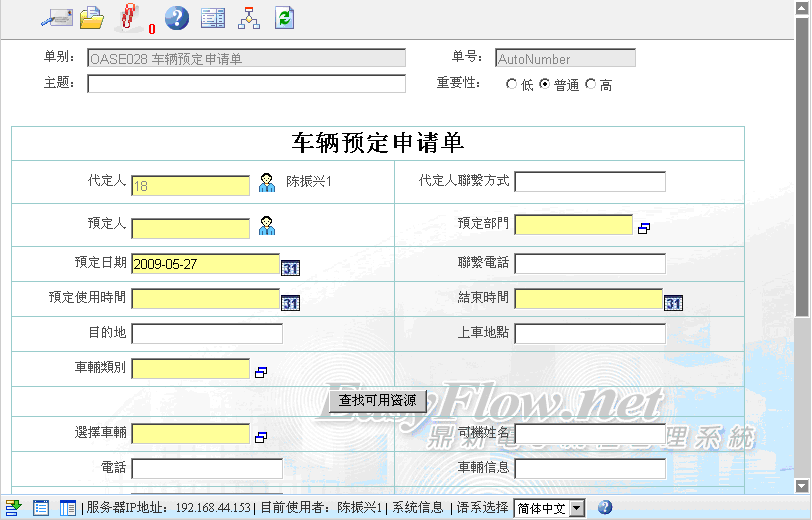Select 高 importance radio button

[590, 85]
